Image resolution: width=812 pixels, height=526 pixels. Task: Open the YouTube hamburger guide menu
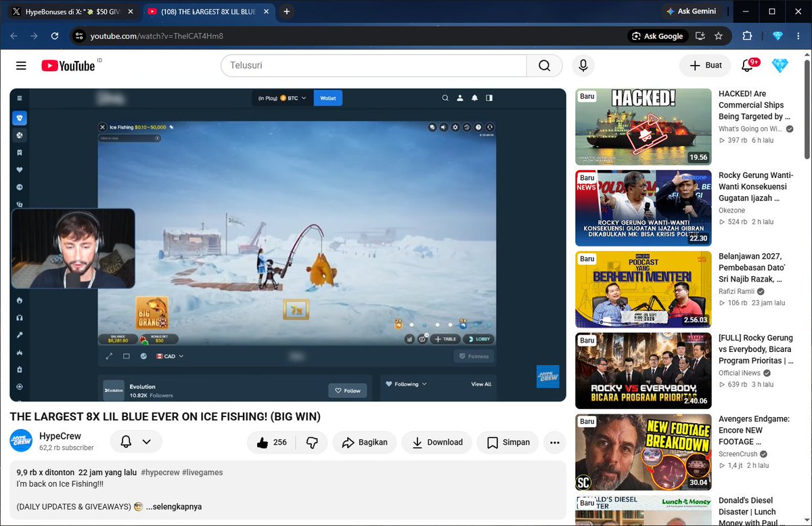21,66
